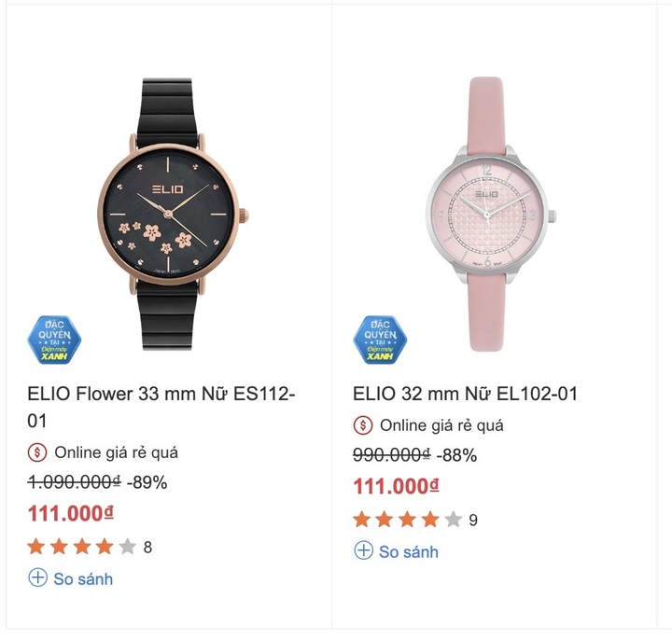
Task: Click the Đặc Quyền badge on black watch
Action: pos(54,340)
